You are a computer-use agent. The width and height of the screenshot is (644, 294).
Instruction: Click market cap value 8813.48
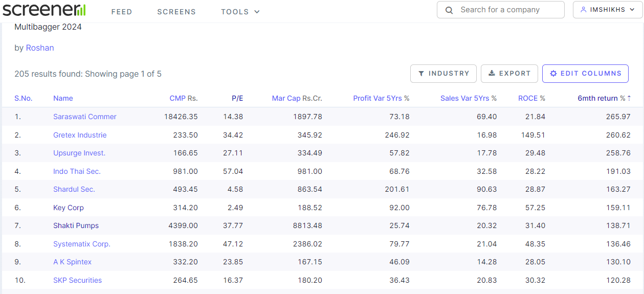[x=308, y=225]
